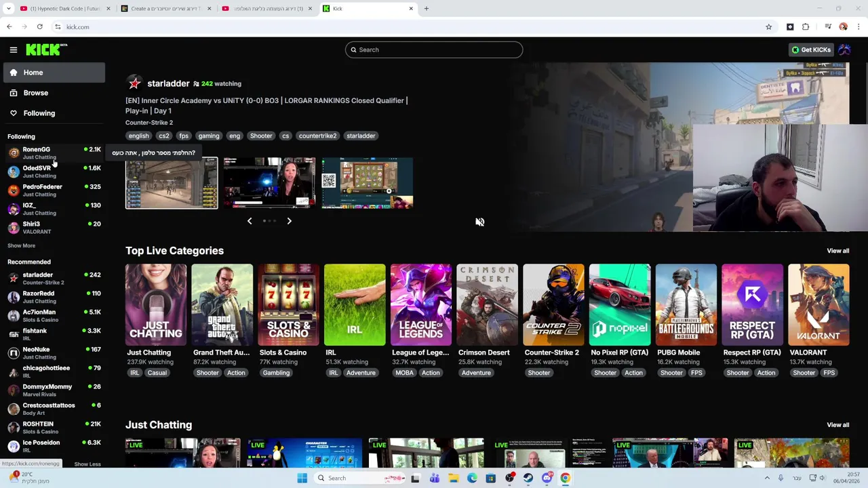This screenshot has height=488, width=868.
Task: Go to next carousel slide arrow
Action: [289, 221]
